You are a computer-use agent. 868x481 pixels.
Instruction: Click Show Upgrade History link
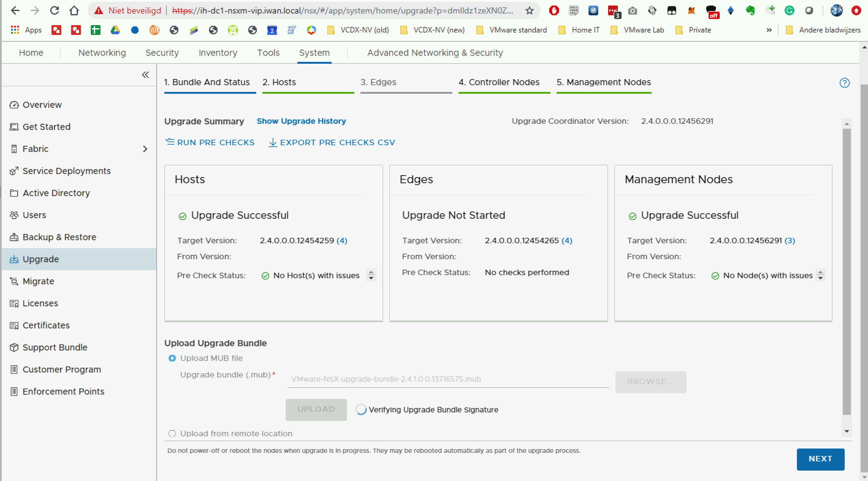[301, 121]
